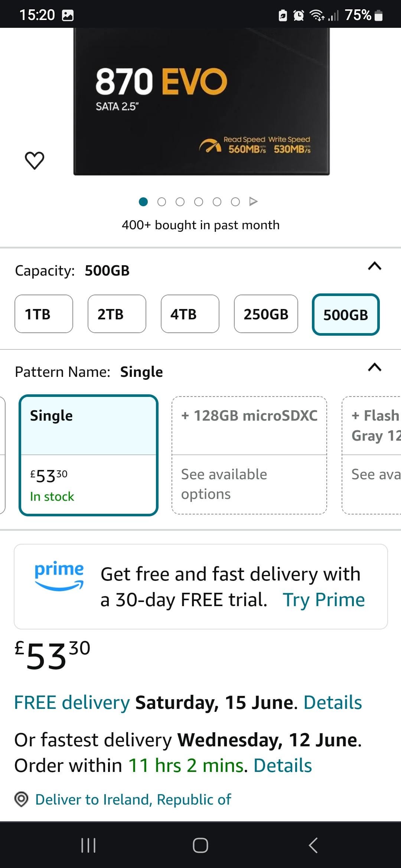The height and width of the screenshot is (868, 401).
Task: Tap the 870 EVO product image
Action: (201, 100)
